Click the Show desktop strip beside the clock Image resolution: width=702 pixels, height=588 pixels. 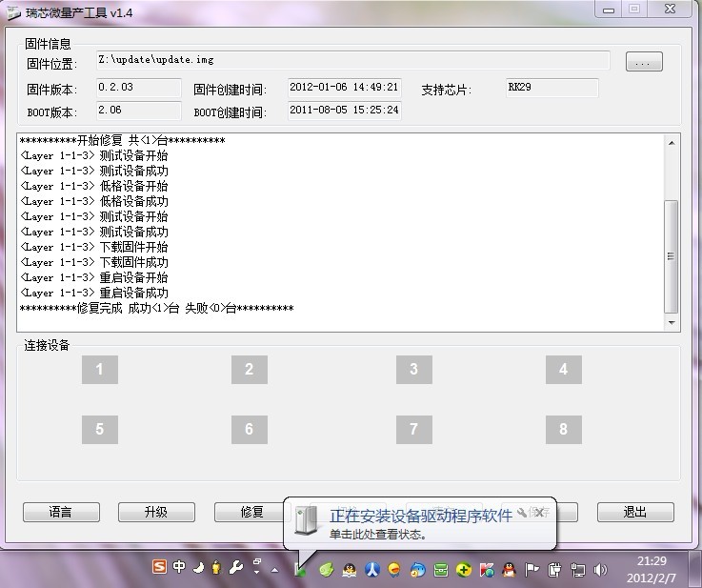(694, 570)
